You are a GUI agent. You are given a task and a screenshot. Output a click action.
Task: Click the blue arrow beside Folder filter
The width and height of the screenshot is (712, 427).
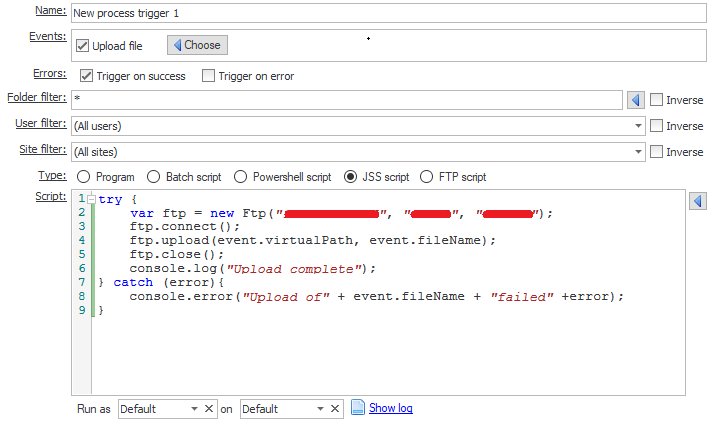pyautogui.click(x=634, y=100)
